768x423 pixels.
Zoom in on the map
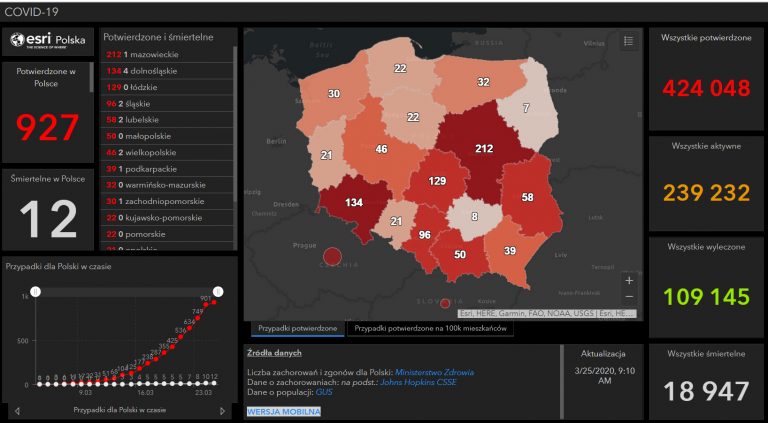(x=629, y=281)
